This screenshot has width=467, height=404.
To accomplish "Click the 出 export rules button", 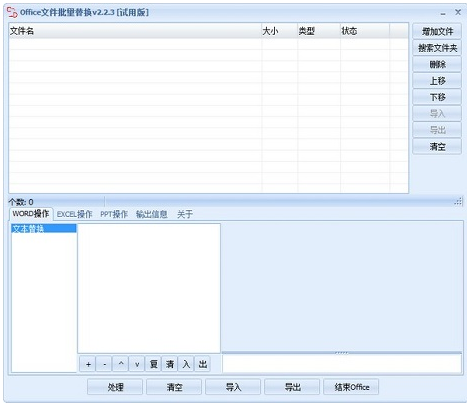I will pos(202,364).
